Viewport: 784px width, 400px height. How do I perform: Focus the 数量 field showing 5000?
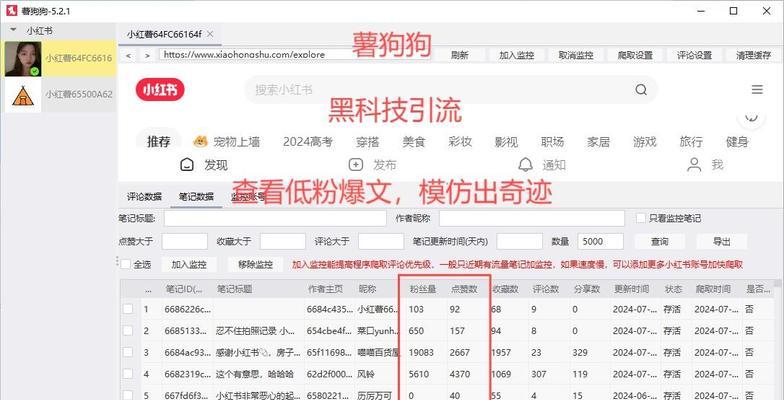[600, 242]
